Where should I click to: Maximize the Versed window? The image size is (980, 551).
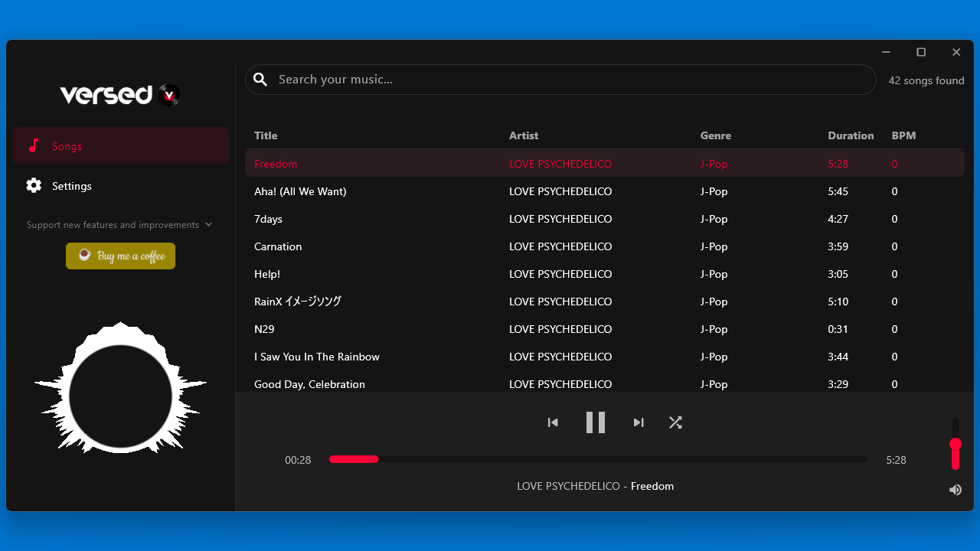click(921, 52)
